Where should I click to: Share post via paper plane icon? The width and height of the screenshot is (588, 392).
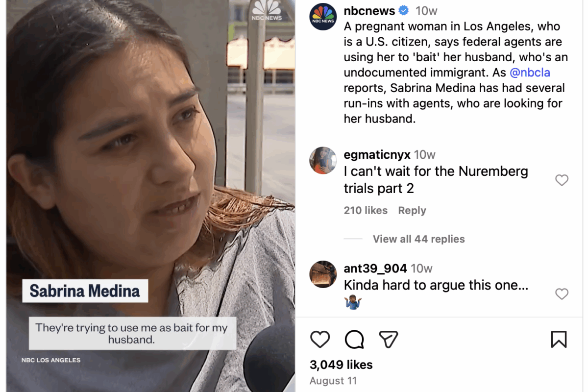[x=388, y=339]
